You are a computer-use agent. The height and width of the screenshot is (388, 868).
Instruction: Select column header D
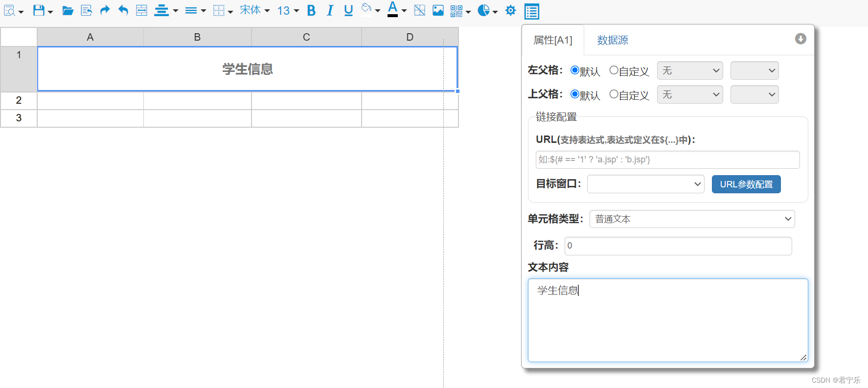point(410,37)
